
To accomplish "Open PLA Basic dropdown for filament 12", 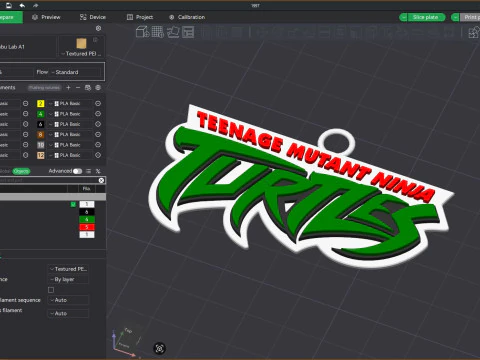I will pyautogui.click(x=70, y=155).
